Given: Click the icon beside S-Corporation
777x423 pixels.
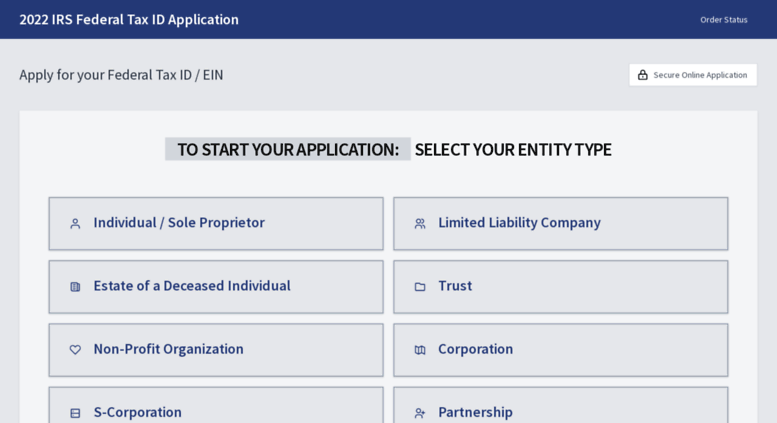Looking at the screenshot, I should [75, 412].
